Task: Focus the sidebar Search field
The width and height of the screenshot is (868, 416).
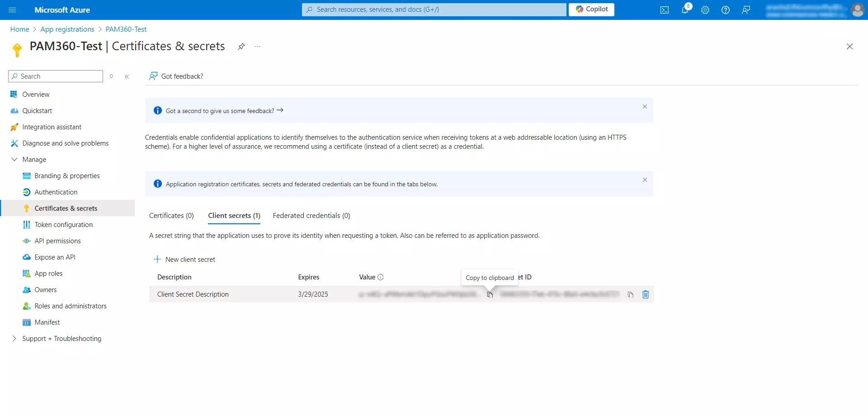Action: point(56,76)
